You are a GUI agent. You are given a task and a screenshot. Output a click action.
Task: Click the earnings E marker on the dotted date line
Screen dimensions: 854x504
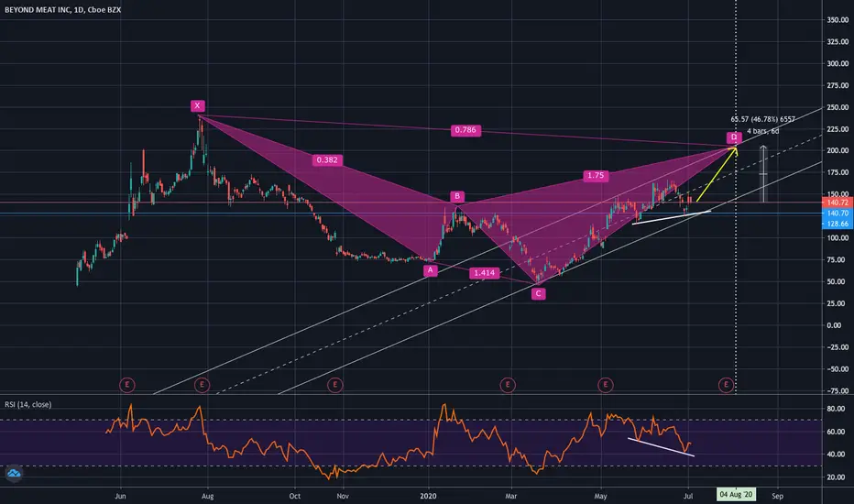[726, 385]
